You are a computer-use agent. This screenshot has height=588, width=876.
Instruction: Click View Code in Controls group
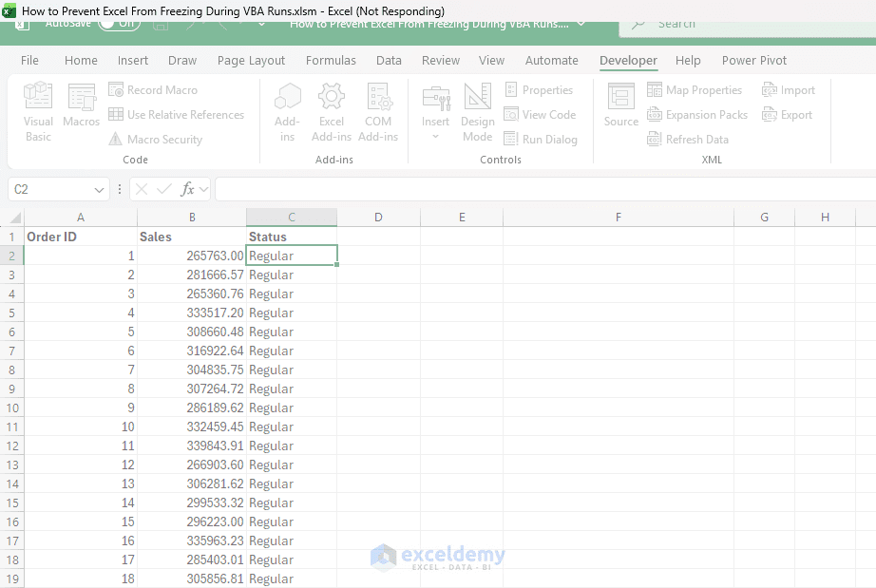pos(540,115)
